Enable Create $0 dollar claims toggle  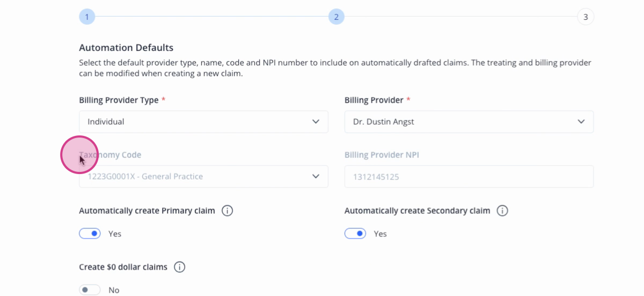(x=90, y=290)
